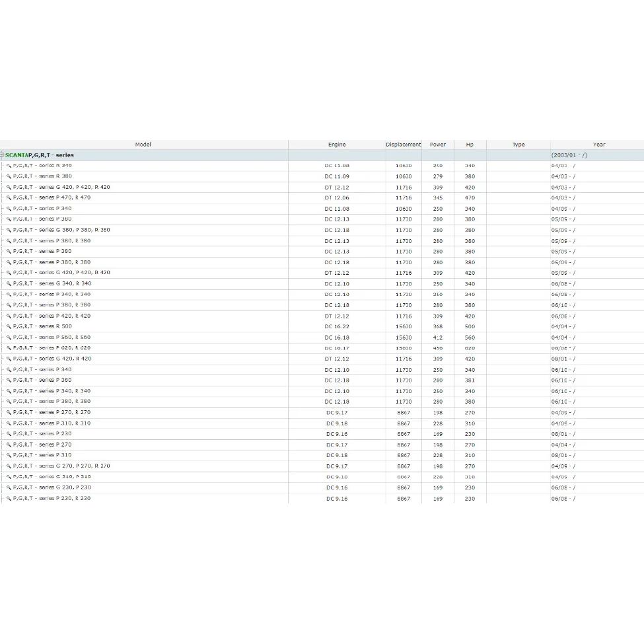
Task: Select engine cell DC 11.09
Action: click(337, 176)
